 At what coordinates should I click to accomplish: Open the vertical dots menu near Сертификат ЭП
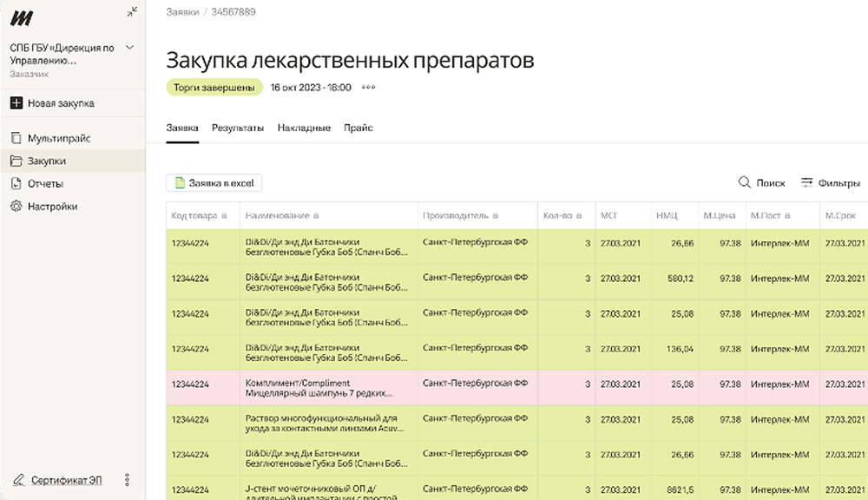click(x=128, y=480)
